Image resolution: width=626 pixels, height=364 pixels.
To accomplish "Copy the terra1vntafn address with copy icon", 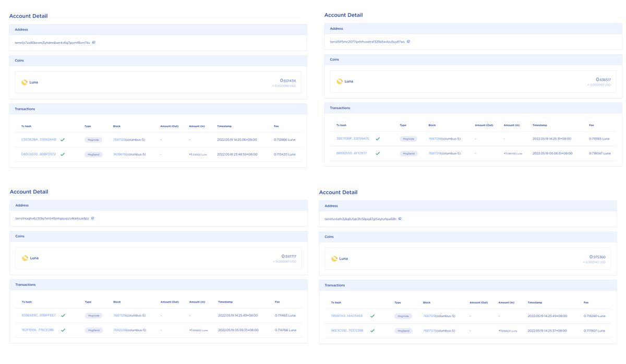I will 400,219.
